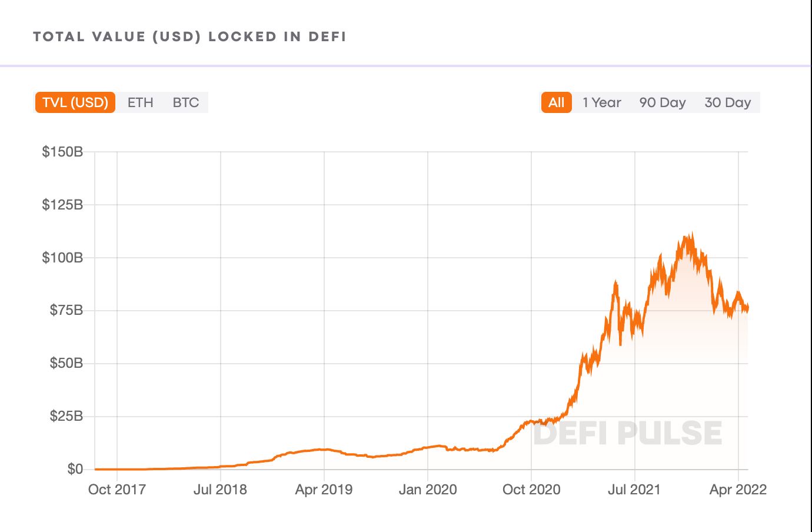812x532 pixels.
Task: Choose the 90 Day range button
Action: [x=663, y=102]
